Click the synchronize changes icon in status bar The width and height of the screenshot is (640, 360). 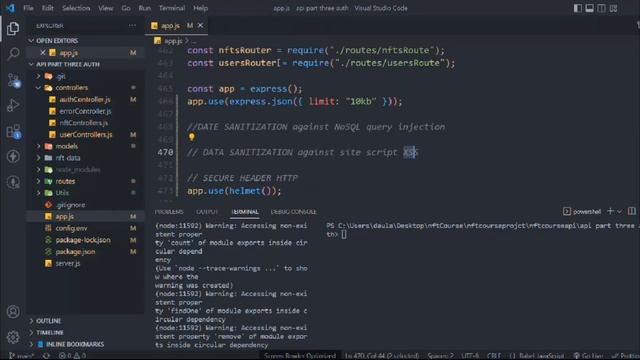click(46, 356)
